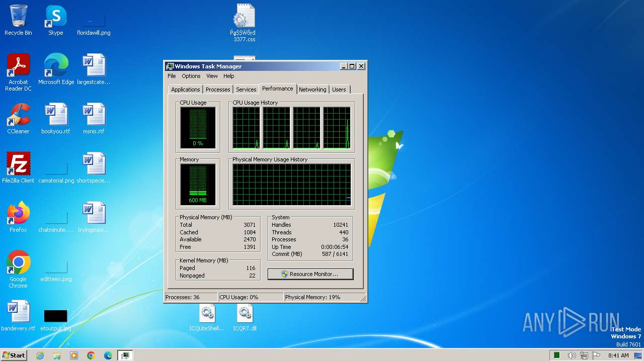Click the green CPU meter tray icon
The height and width of the screenshot is (362, 644).
[x=557, y=355]
